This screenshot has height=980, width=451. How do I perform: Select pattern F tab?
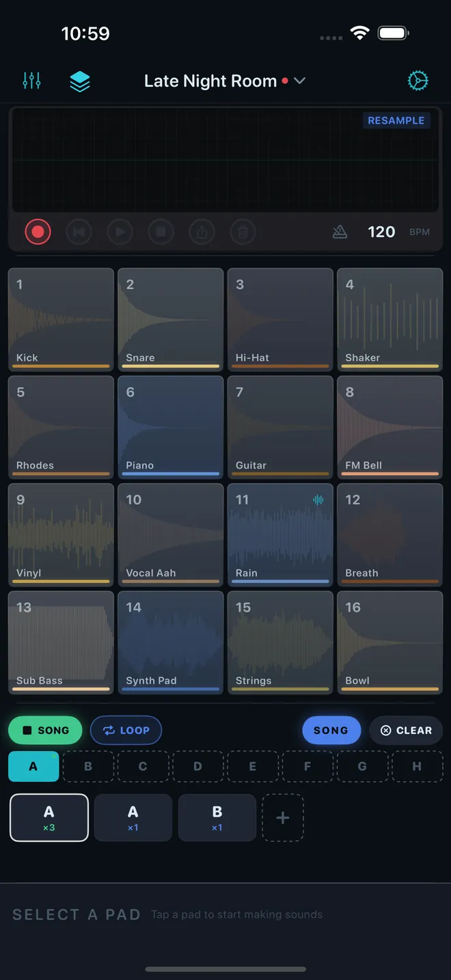pyautogui.click(x=307, y=766)
